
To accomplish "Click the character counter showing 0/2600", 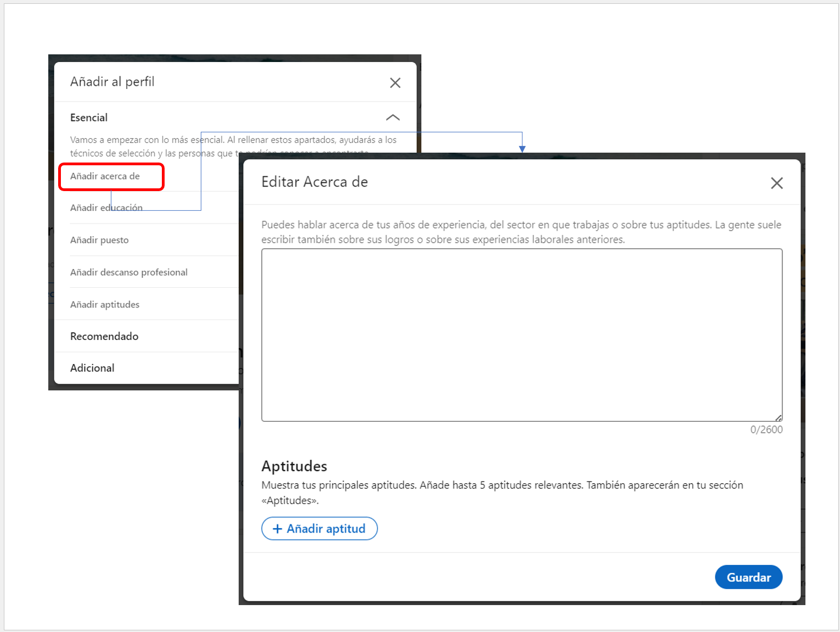I will click(x=766, y=429).
